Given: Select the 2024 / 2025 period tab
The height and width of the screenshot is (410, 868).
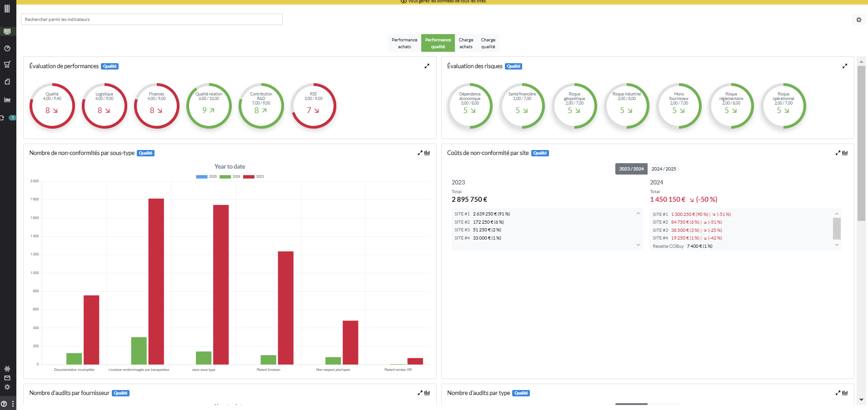Looking at the screenshot, I should click(x=663, y=169).
